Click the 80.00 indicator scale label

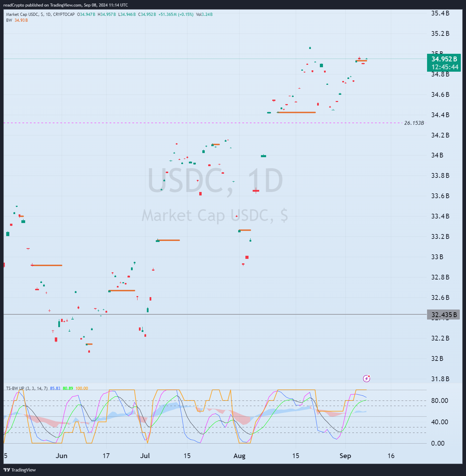coord(439,401)
